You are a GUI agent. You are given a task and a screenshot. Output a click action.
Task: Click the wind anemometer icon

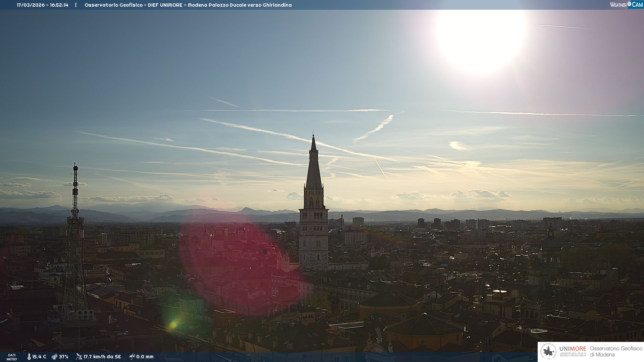(x=79, y=357)
